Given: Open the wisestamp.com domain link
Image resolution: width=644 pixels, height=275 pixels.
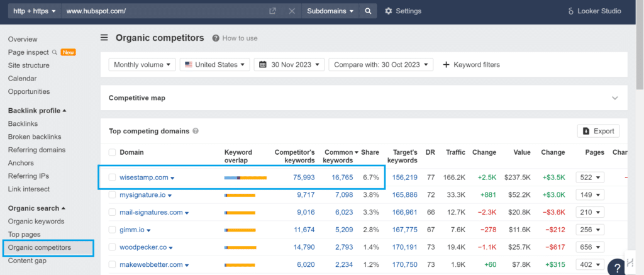Looking at the screenshot, I should click(144, 177).
